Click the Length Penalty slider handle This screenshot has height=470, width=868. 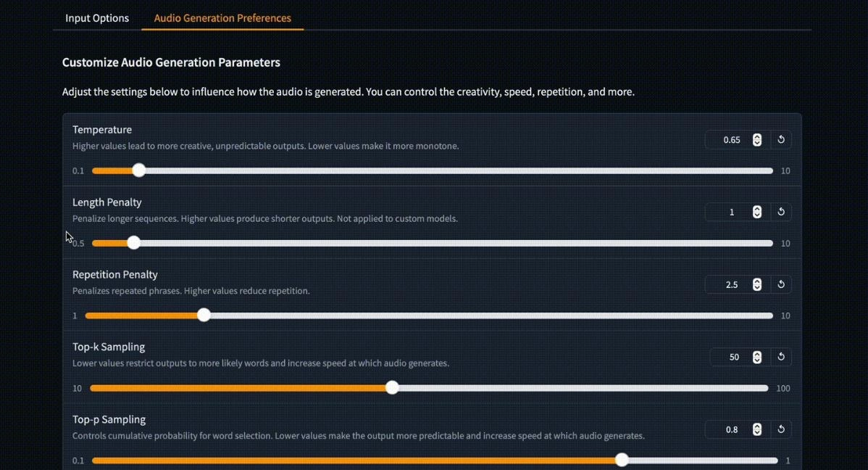pos(134,243)
